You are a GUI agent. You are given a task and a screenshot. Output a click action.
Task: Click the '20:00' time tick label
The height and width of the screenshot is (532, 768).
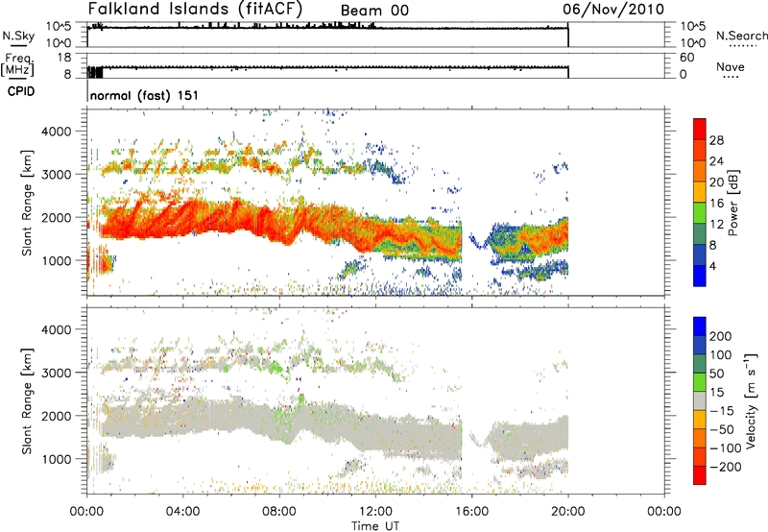(567, 511)
